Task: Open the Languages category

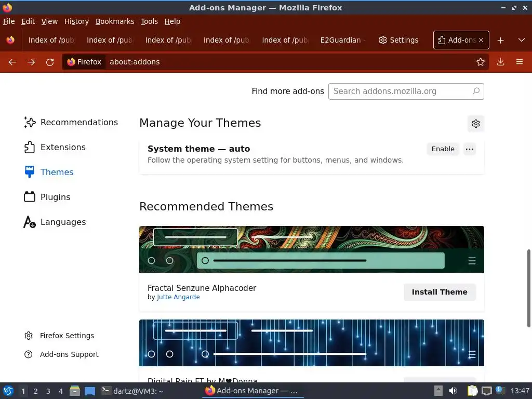Action: tap(55, 222)
